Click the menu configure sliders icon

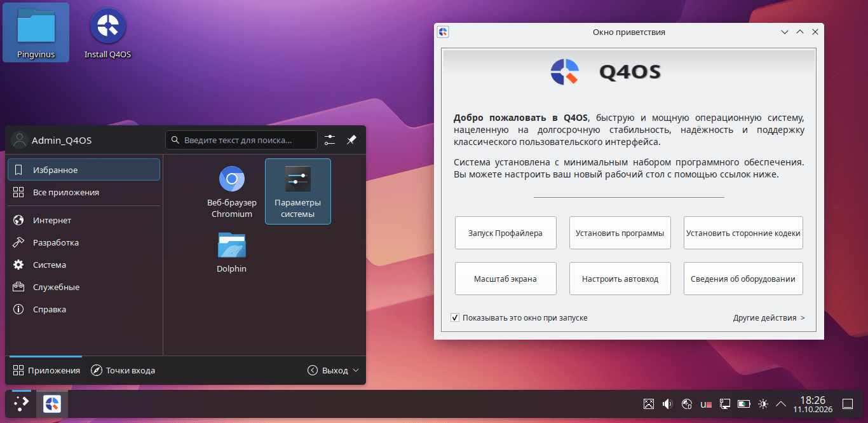[330, 140]
